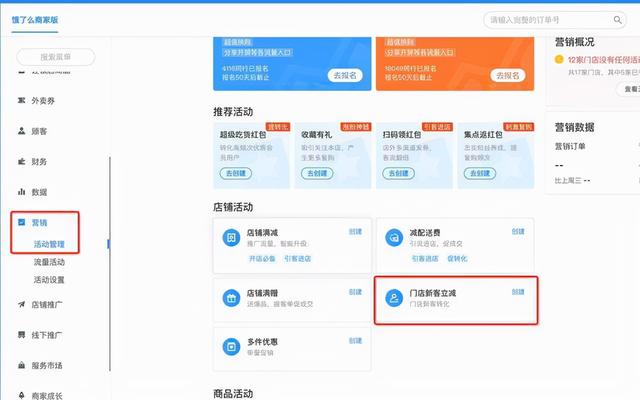
Task: Click 创建 link for 店铺满减
Action: (x=355, y=231)
